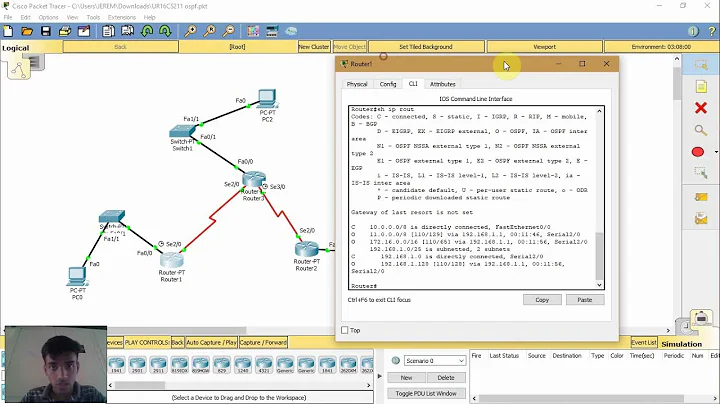This screenshot has width=720, height=404.
Task: Open the network information icon
Action: click(693, 31)
